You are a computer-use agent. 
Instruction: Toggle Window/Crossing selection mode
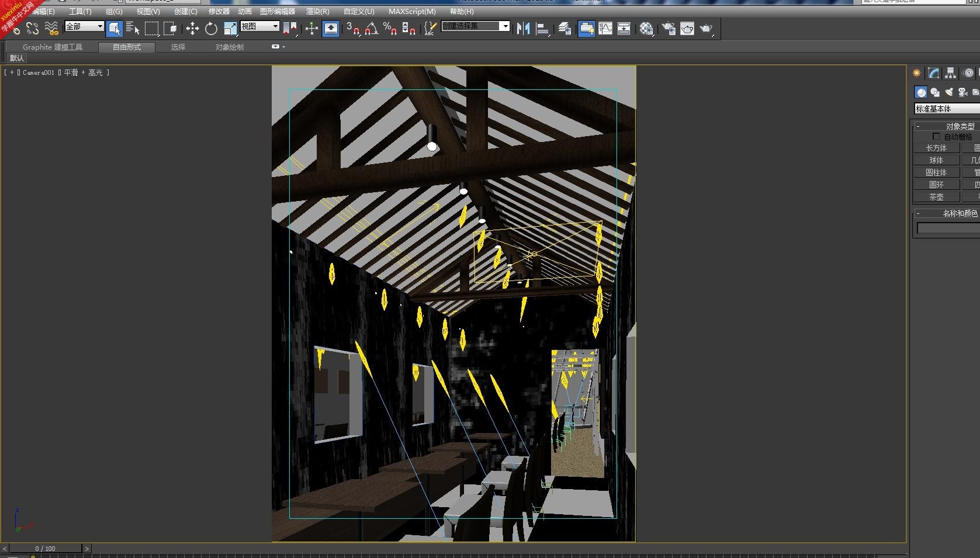click(170, 28)
